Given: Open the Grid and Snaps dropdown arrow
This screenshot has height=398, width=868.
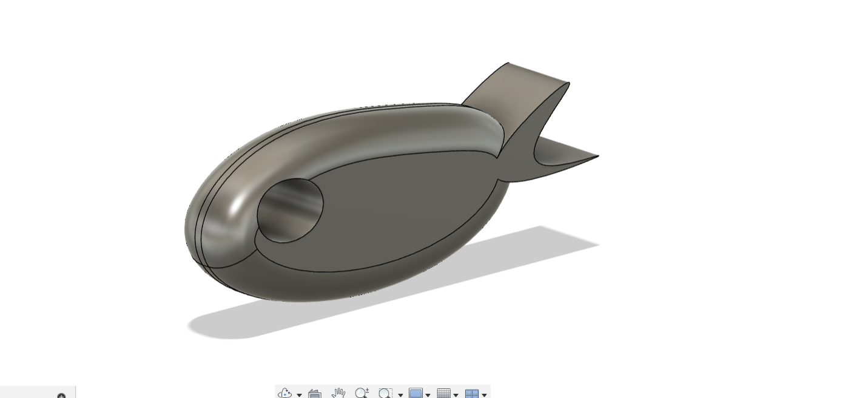Looking at the screenshot, I should point(456,395).
